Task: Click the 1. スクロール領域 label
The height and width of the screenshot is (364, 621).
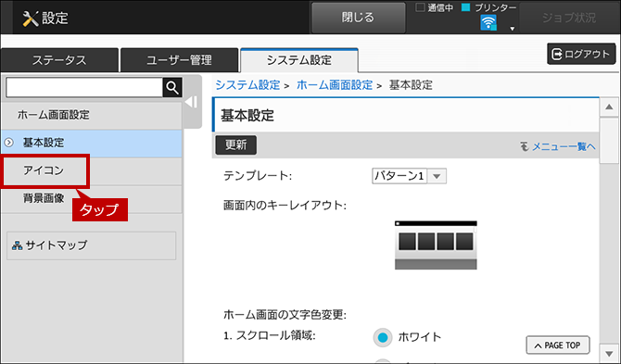Action: coord(270,336)
